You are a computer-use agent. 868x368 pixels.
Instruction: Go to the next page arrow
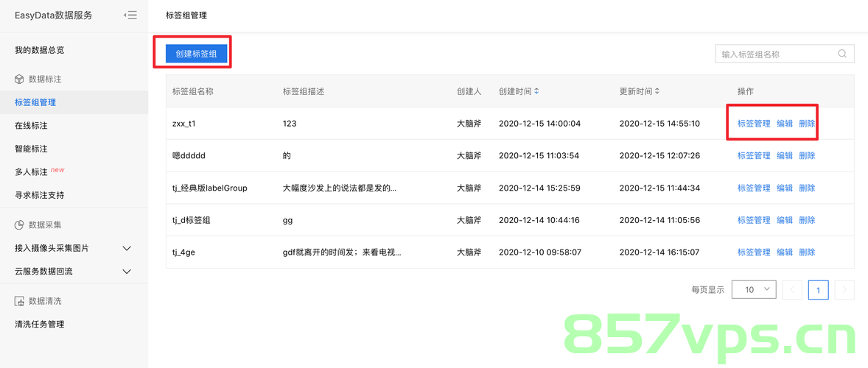coord(844,289)
